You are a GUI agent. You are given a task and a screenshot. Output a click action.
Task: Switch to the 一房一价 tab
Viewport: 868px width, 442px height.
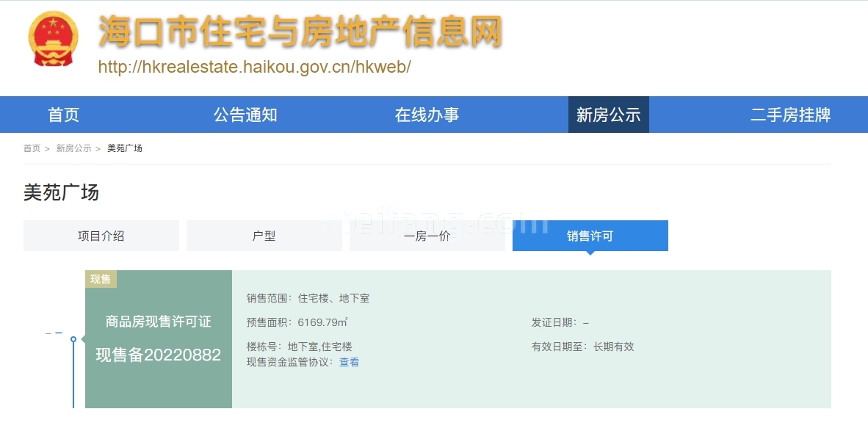pos(427,235)
